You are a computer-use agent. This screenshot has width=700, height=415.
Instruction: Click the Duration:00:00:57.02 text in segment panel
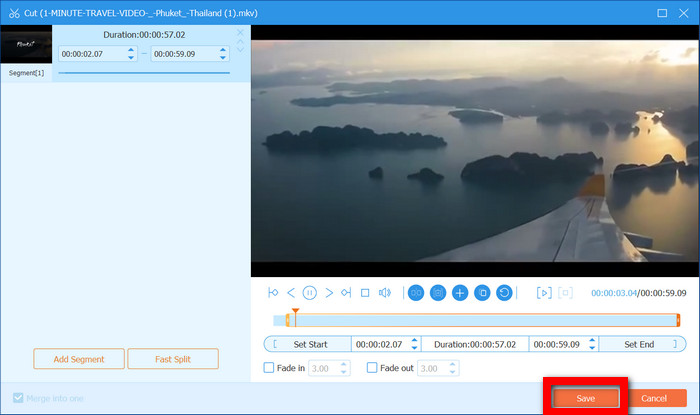144,34
